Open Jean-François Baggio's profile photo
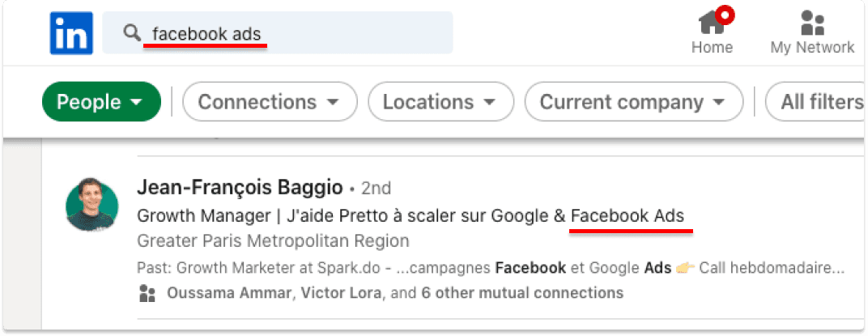 91,204
